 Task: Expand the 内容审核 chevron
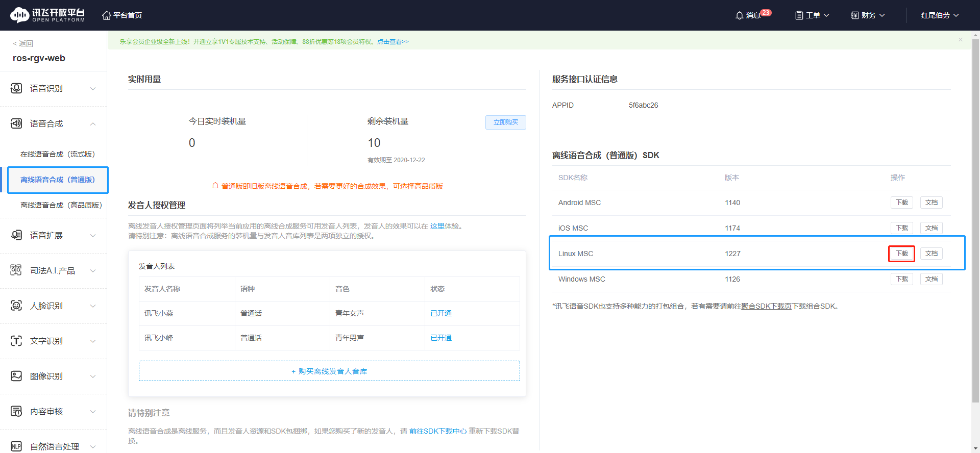click(93, 412)
